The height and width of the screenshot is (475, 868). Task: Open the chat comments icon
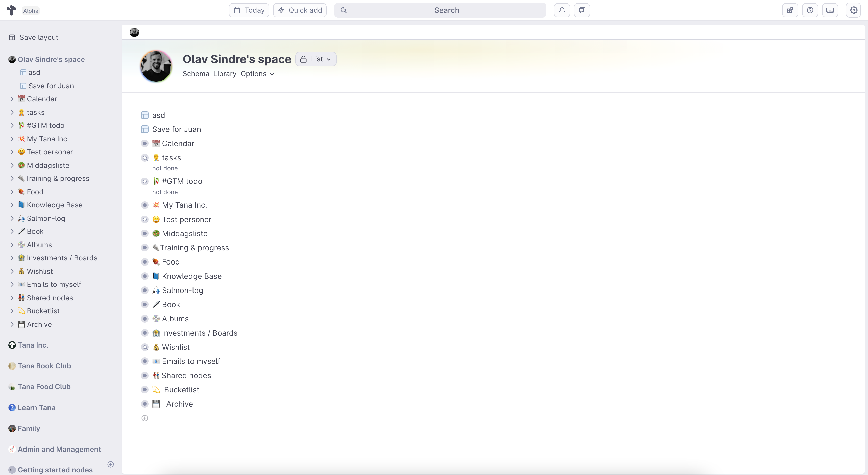coord(582,10)
